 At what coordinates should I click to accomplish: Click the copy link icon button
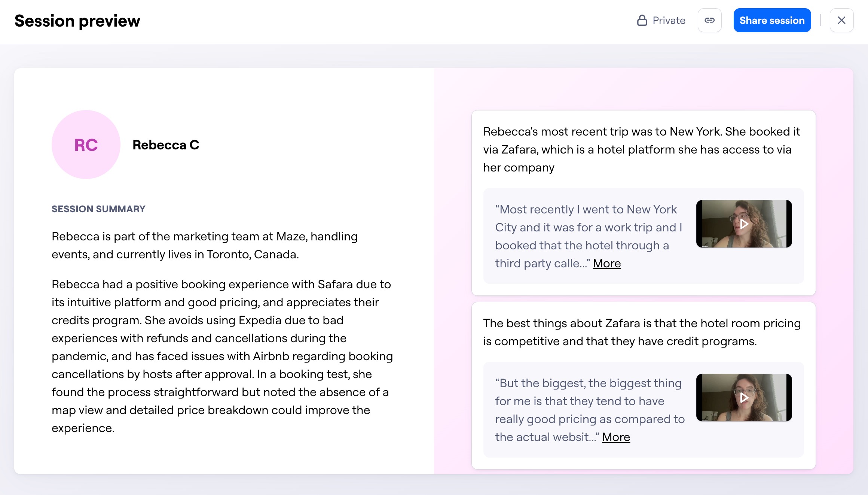pos(709,20)
